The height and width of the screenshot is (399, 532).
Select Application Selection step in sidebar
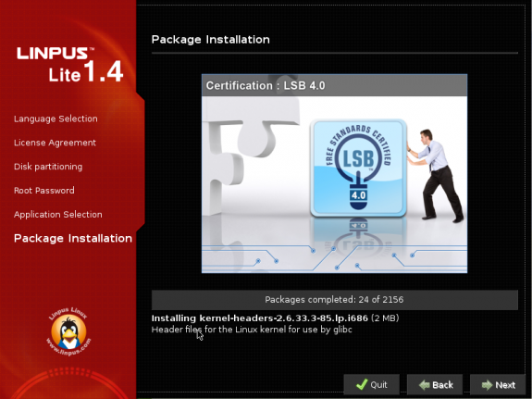tap(58, 214)
